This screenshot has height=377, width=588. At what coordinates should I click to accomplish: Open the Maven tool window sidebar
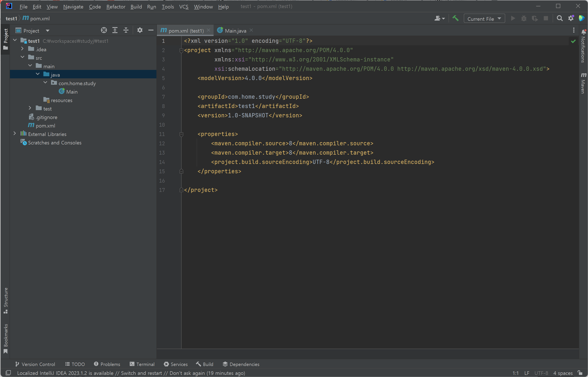[x=583, y=83]
